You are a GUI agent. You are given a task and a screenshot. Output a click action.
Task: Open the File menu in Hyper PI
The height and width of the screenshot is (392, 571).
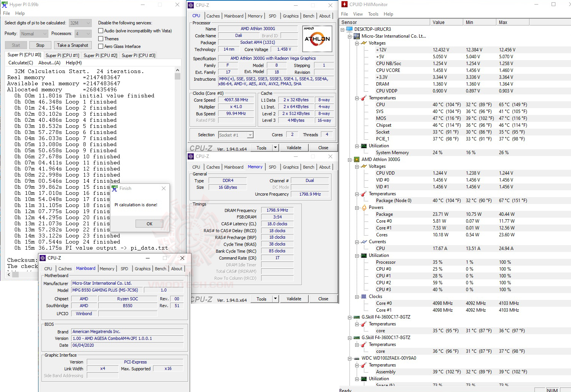tap(6, 13)
